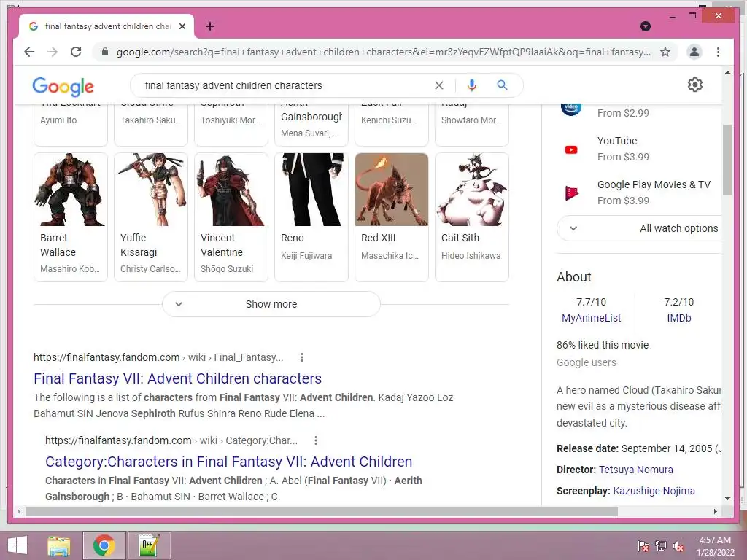Open Category:Characters in Final Fantasy VII link
This screenshot has height=560, width=747.
[x=228, y=462]
